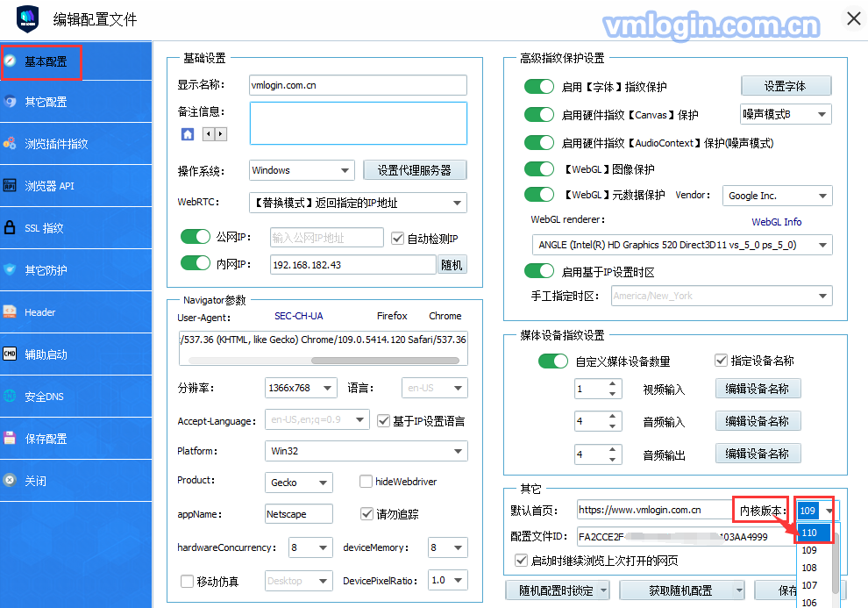The width and height of the screenshot is (868, 608).
Task: Open the deviceMemory dropdown
Action: pos(448,547)
